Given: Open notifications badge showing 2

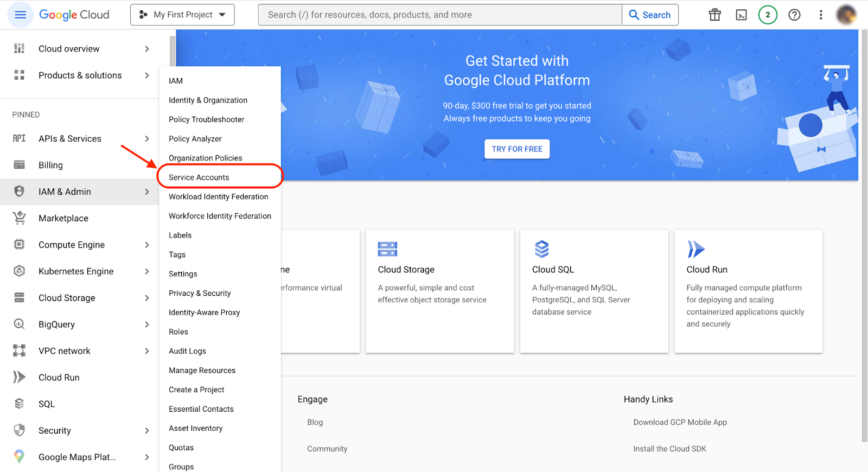Looking at the screenshot, I should (767, 15).
